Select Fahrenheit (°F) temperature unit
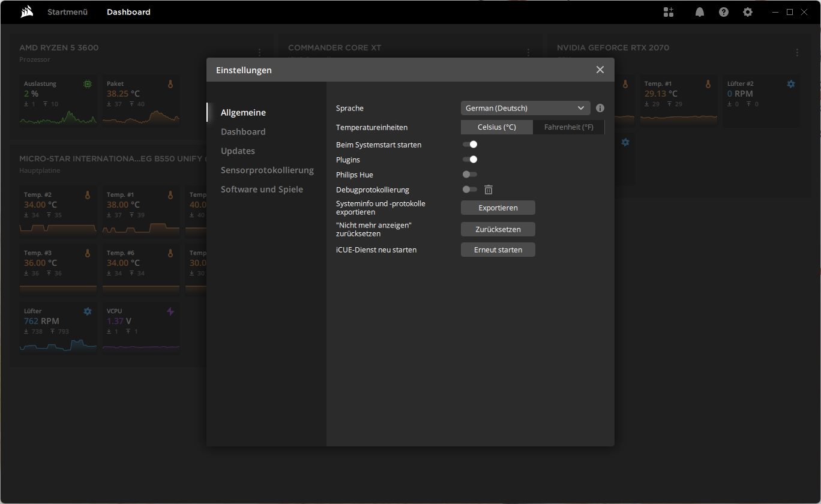The image size is (821, 504). [569, 127]
